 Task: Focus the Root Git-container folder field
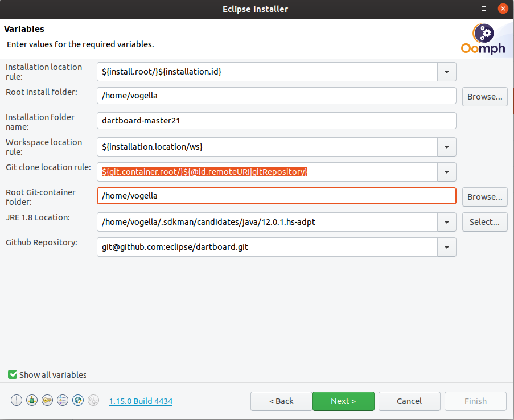pyautogui.click(x=276, y=196)
